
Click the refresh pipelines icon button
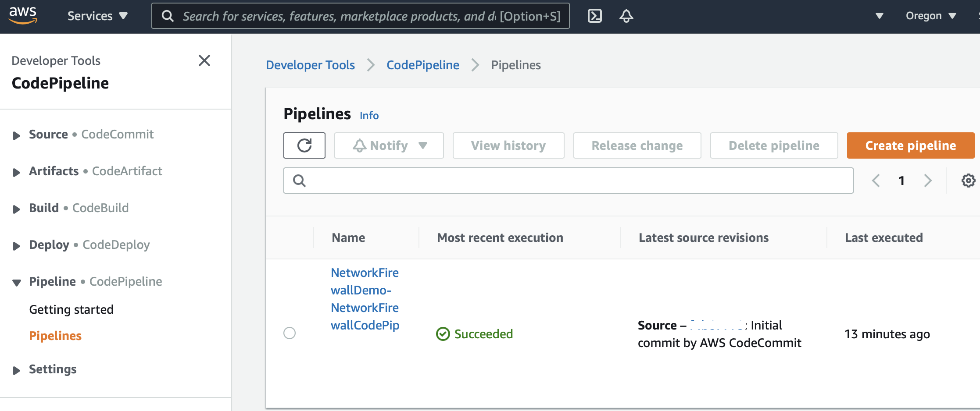tap(304, 145)
